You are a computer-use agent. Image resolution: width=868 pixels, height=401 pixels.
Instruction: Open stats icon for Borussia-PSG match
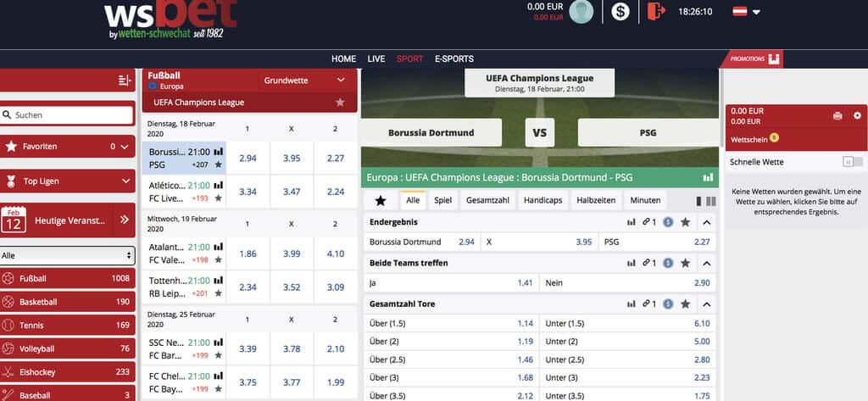pyautogui.click(x=218, y=151)
